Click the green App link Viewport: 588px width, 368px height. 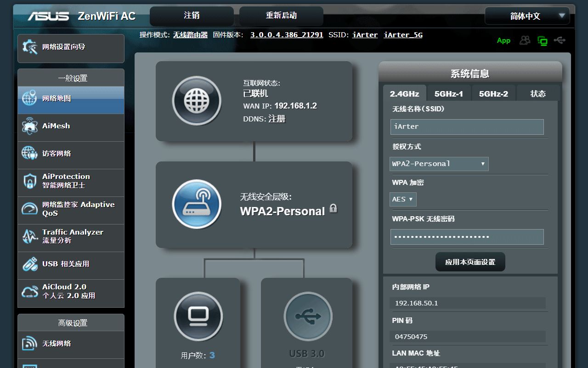click(x=503, y=40)
